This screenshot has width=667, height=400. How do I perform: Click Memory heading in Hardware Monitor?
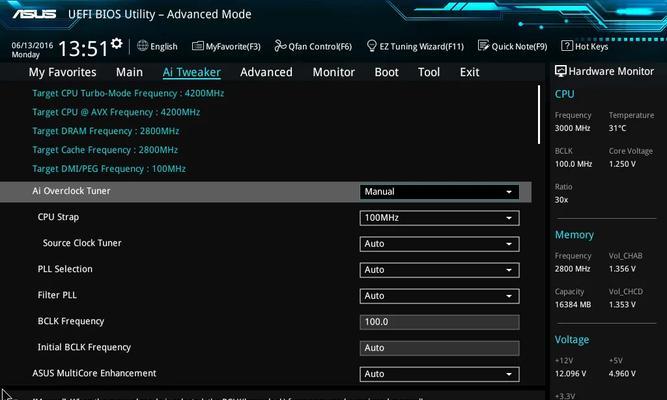[x=574, y=235]
